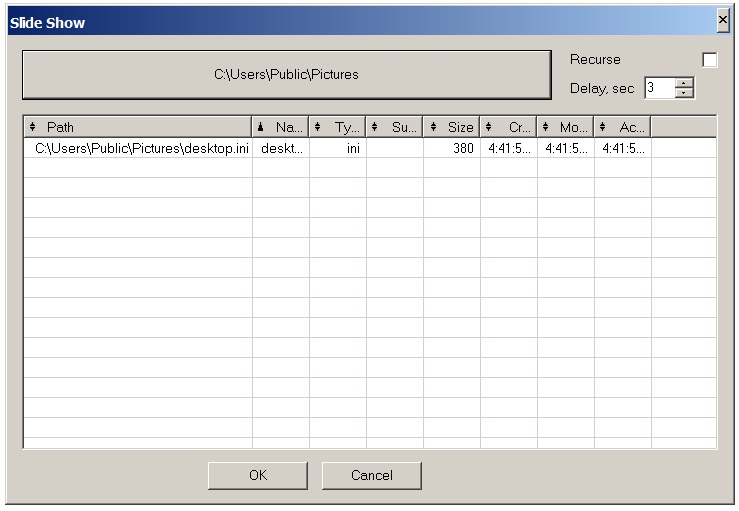Enable the Recurse checkbox

pyautogui.click(x=709, y=60)
